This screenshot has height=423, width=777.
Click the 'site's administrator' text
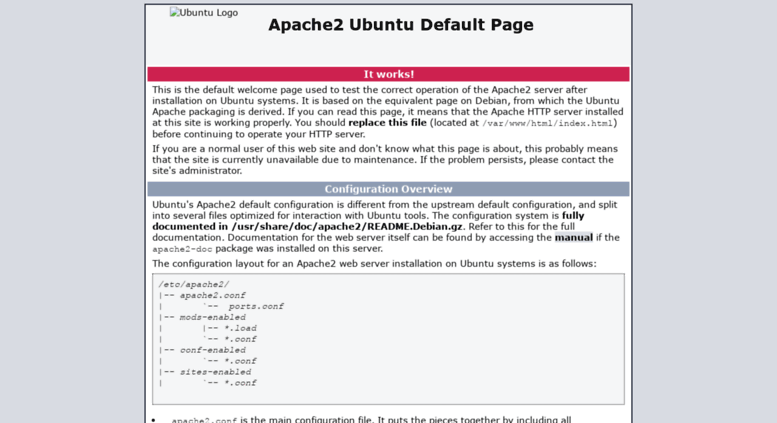click(197, 171)
